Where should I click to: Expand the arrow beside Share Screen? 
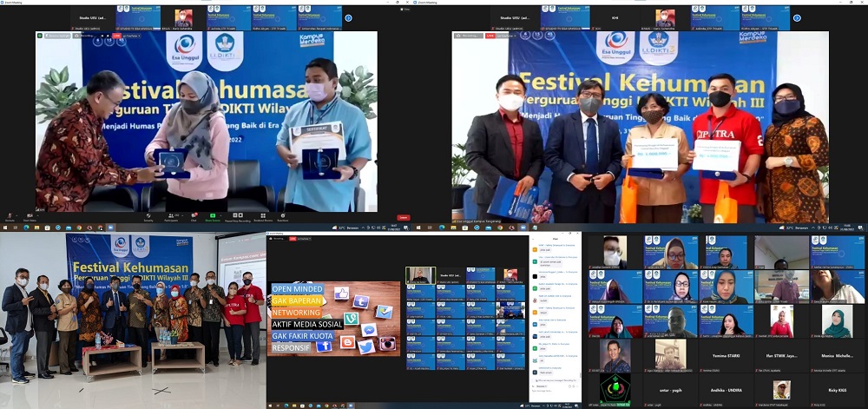point(220,215)
